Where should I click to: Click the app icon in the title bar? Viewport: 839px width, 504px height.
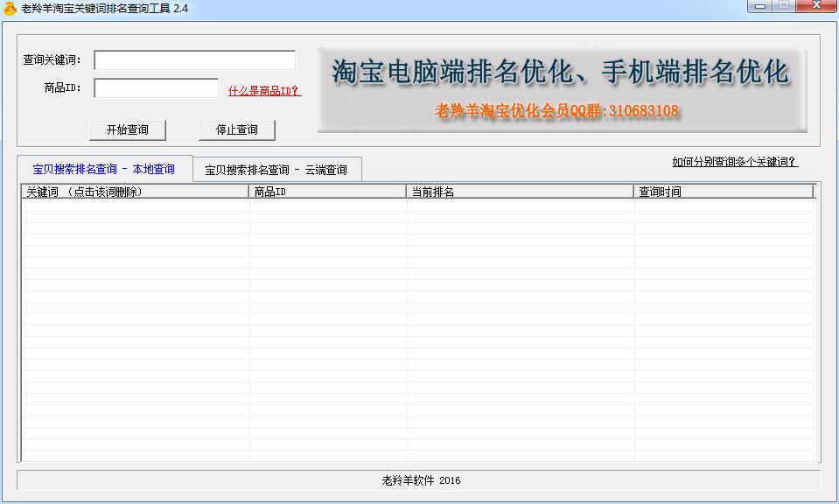coord(10,9)
